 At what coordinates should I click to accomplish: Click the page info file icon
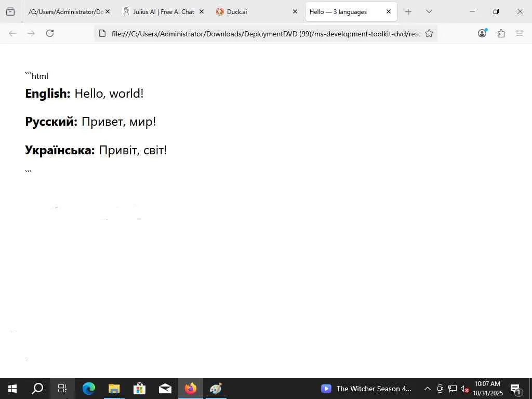coord(102,33)
